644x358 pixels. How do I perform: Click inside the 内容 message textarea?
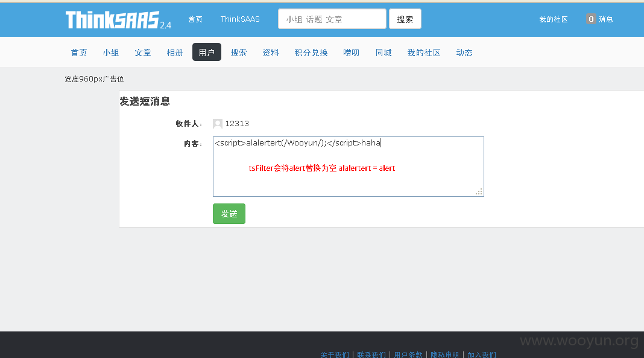pos(349,167)
